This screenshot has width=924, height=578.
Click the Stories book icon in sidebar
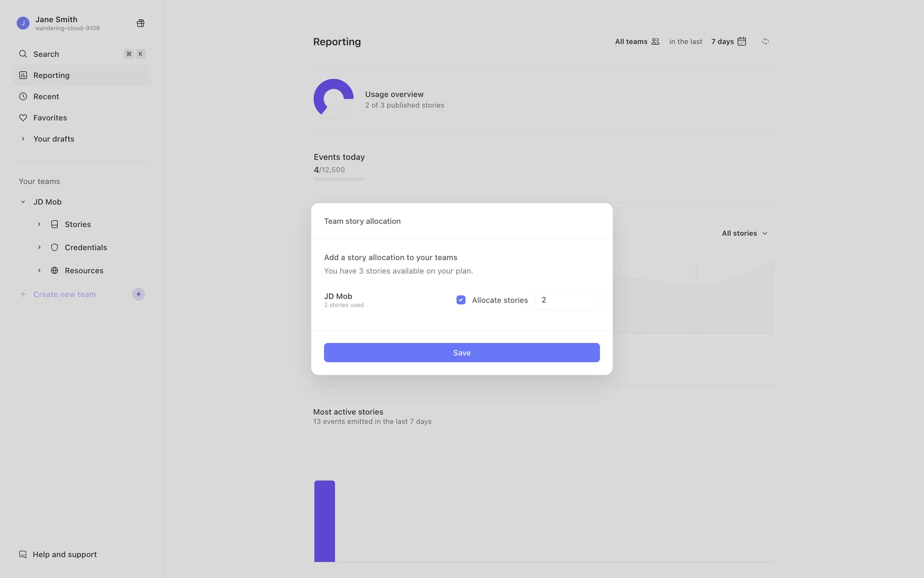pyautogui.click(x=55, y=224)
